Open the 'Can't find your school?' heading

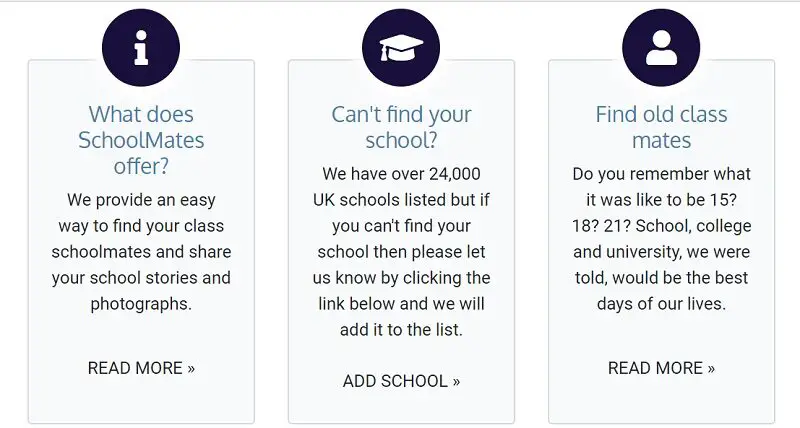(402, 128)
